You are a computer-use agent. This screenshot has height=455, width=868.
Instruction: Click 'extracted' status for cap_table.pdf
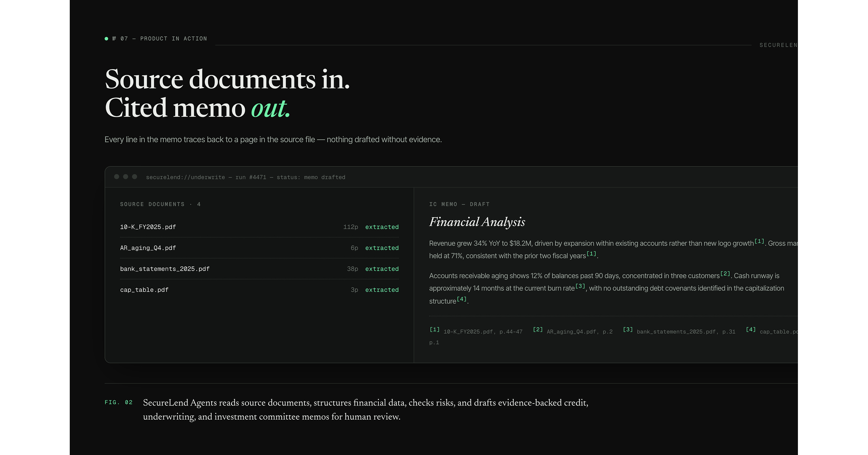pyautogui.click(x=382, y=290)
